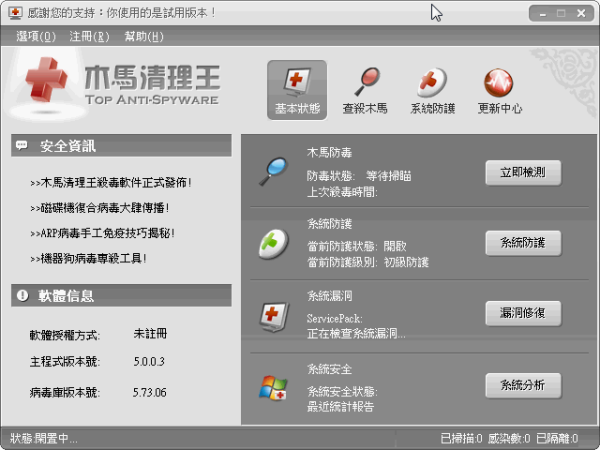Viewport: 600px width, 450px height.
Task: Open news link 機器狗病毒專殺工具
Action: [88, 258]
